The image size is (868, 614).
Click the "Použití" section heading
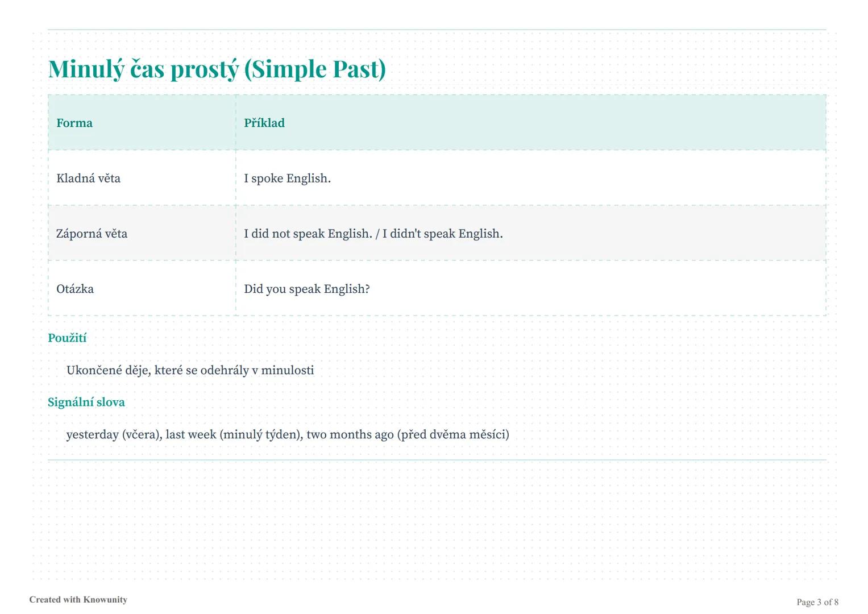[x=67, y=338]
